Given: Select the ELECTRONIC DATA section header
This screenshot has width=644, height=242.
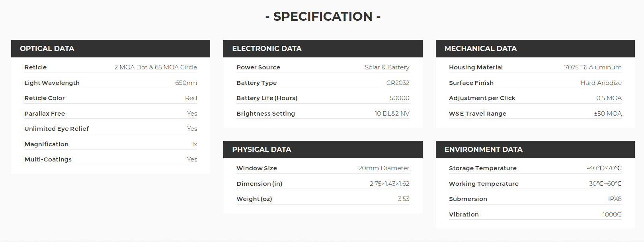Looking at the screenshot, I should pos(323,49).
